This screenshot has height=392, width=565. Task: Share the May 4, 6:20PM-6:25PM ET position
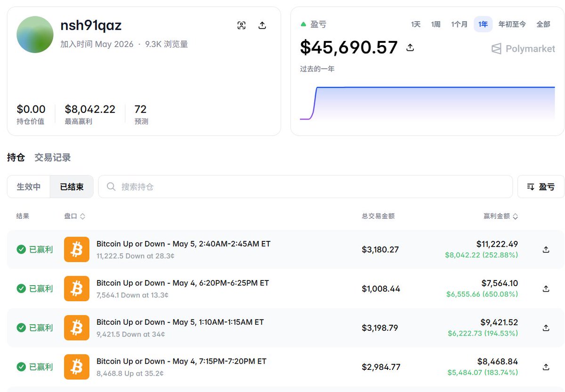tap(546, 288)
